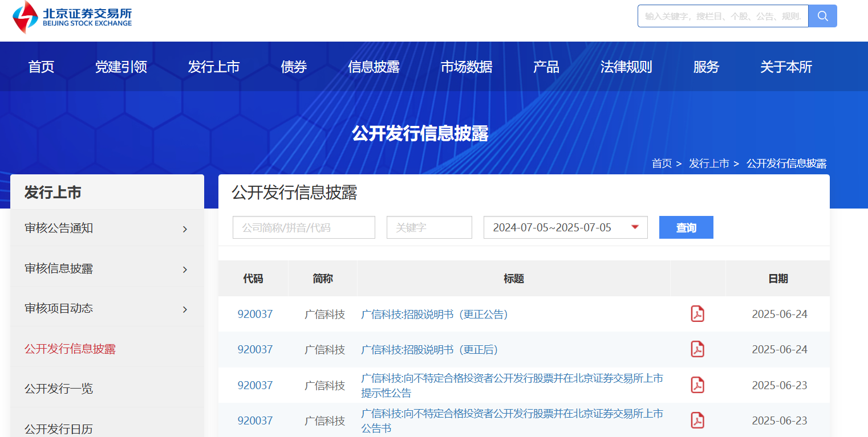The image size is (868, 437).
Task: Click 日期 column header
Action: 778,279
